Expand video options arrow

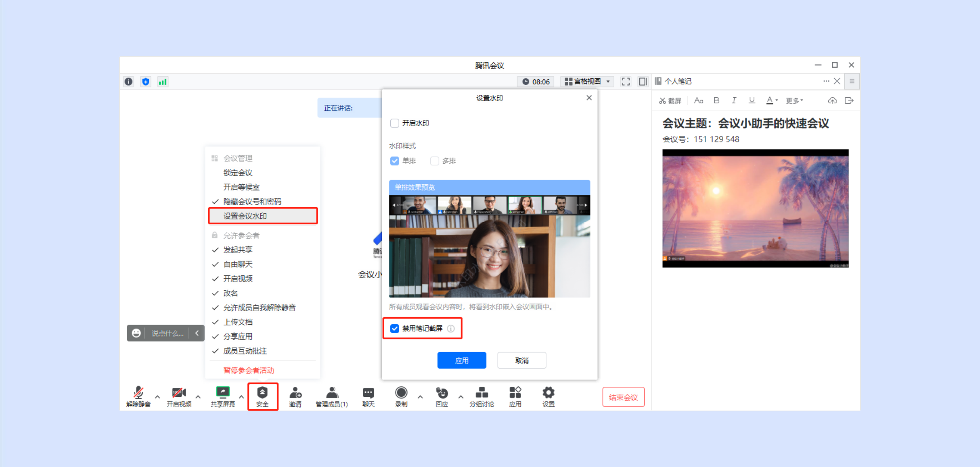tap(198, 397)
